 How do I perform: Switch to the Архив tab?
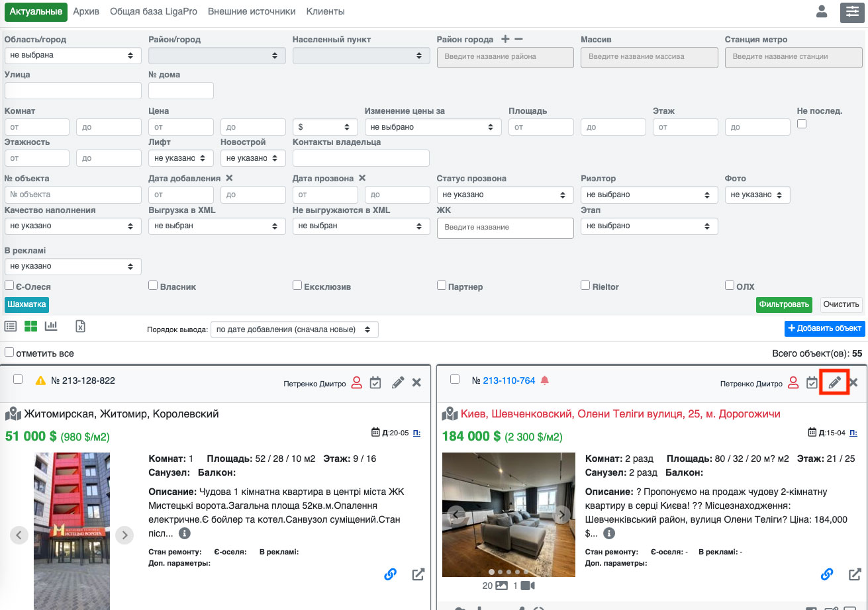tap(86, 12)
